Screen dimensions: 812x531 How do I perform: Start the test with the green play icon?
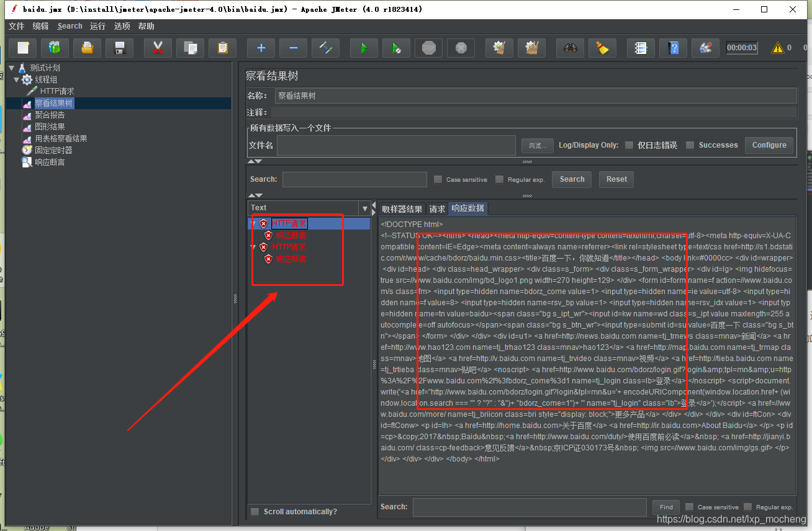point(364,48)
